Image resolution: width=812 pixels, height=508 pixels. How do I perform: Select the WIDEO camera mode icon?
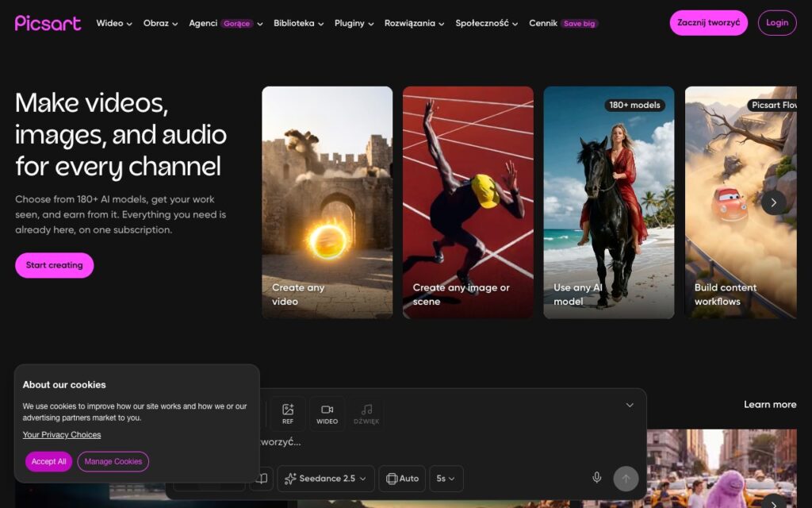327,414
